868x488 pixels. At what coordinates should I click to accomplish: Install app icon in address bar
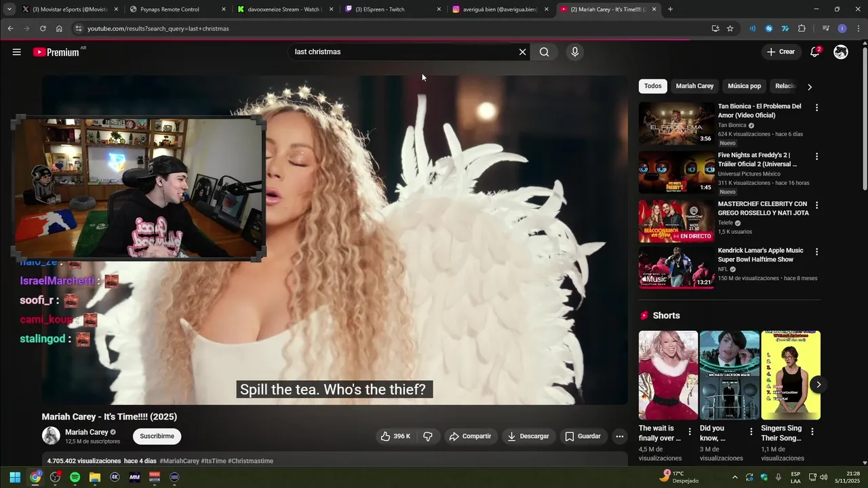click(x=715, y=28)
